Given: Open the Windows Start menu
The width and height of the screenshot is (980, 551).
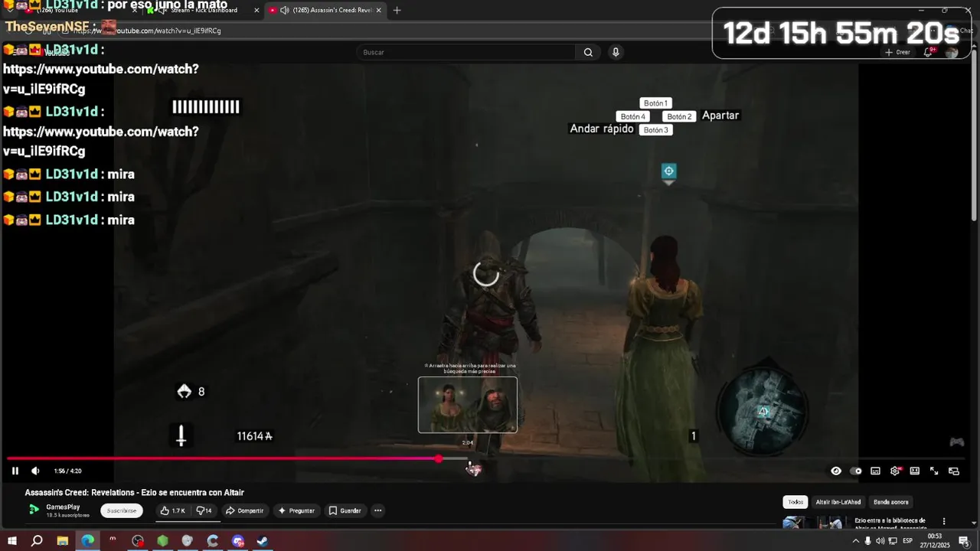Looking at the screenshot, I should [12, 541].
